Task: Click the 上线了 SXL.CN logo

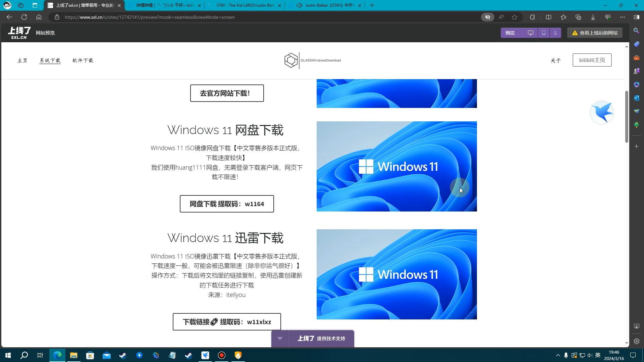Action: click(19, 33)
